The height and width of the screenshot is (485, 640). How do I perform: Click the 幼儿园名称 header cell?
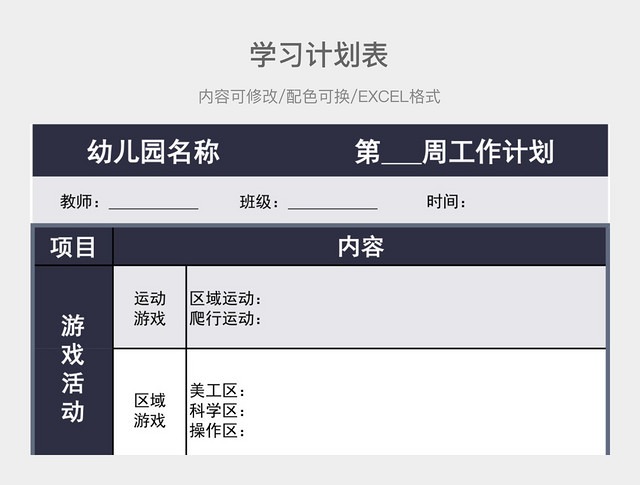[153, 151]
